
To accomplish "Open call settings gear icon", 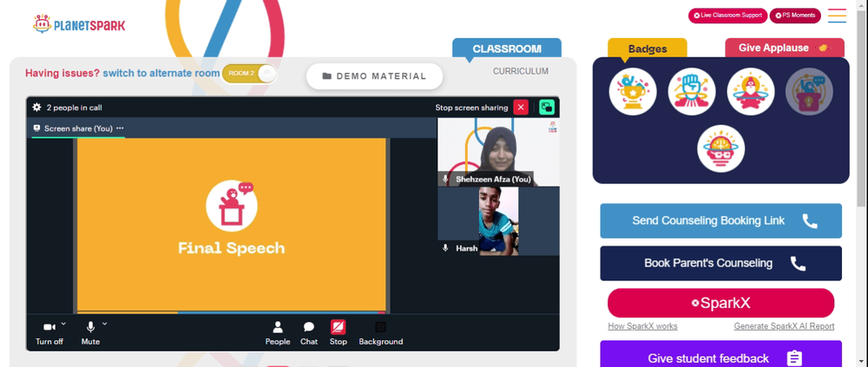I will (36, 108).
